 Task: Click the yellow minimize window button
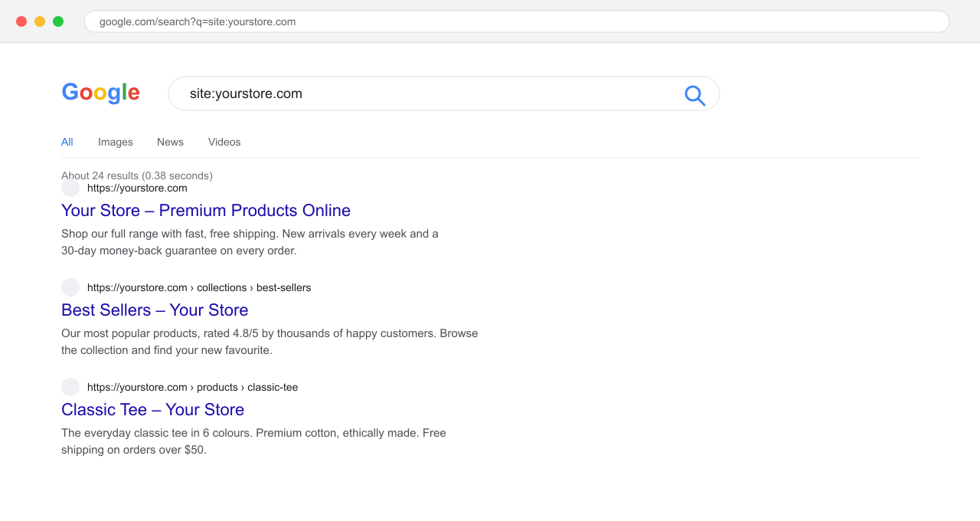tap(40, 21)
